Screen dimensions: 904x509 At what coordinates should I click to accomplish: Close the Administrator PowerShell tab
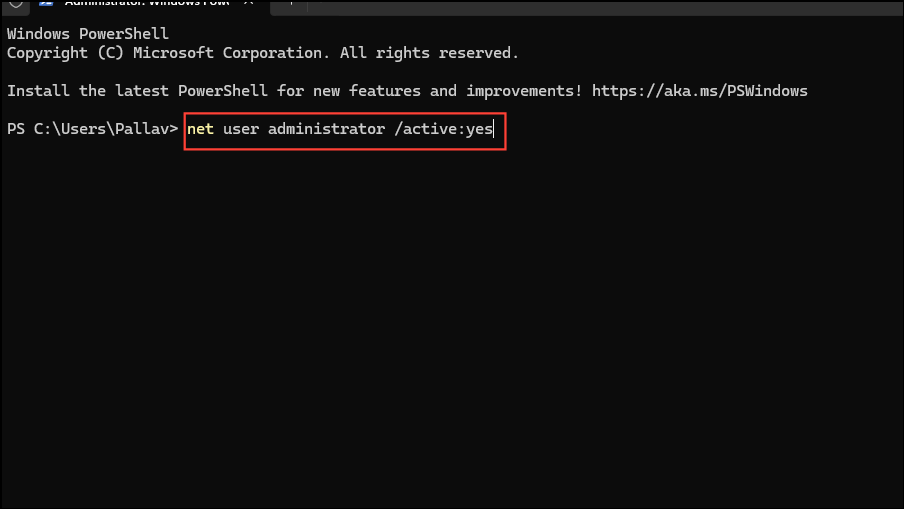(x=248, y=3)
